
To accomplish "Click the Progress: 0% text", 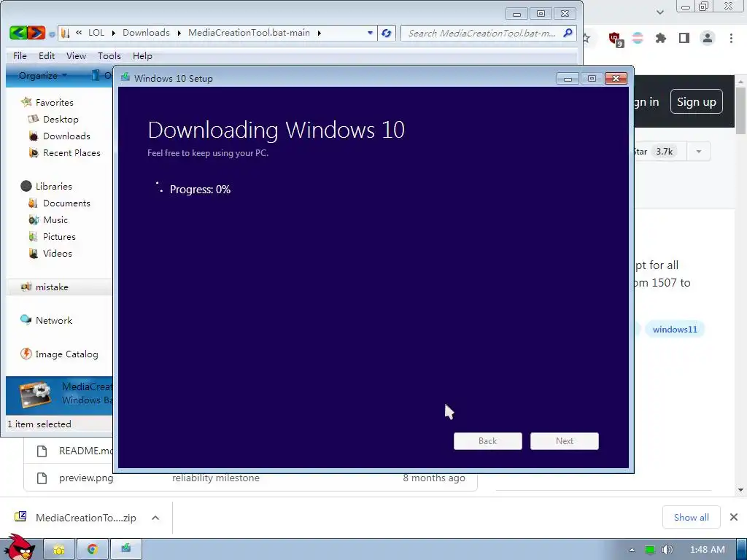I will point(200,190).
